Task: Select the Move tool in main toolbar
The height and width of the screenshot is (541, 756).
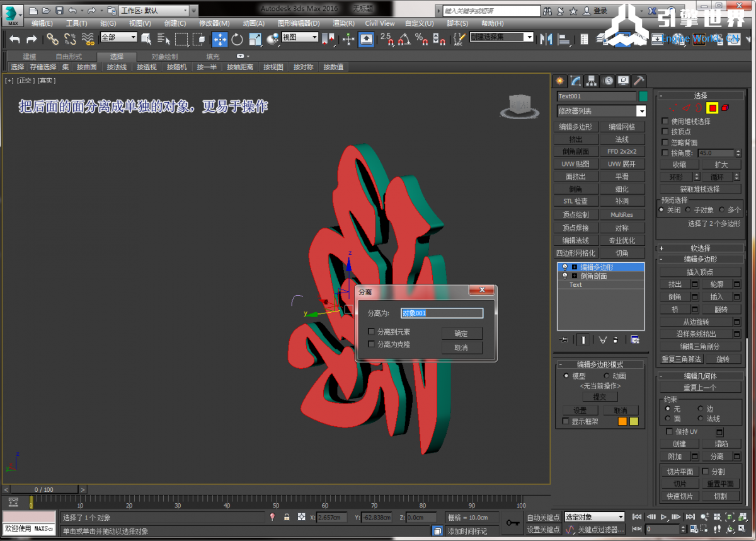Action: tap(220, 39)
